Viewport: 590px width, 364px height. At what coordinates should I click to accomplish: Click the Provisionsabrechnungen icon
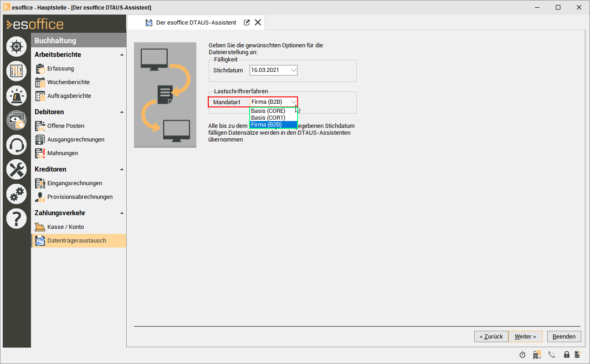click(40, 197)
